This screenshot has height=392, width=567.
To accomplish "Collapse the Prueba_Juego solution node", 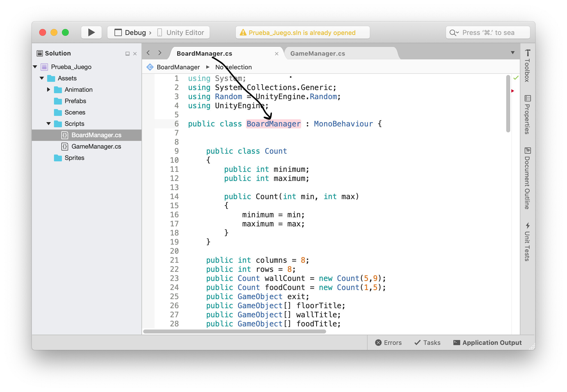I will point(35,67).
